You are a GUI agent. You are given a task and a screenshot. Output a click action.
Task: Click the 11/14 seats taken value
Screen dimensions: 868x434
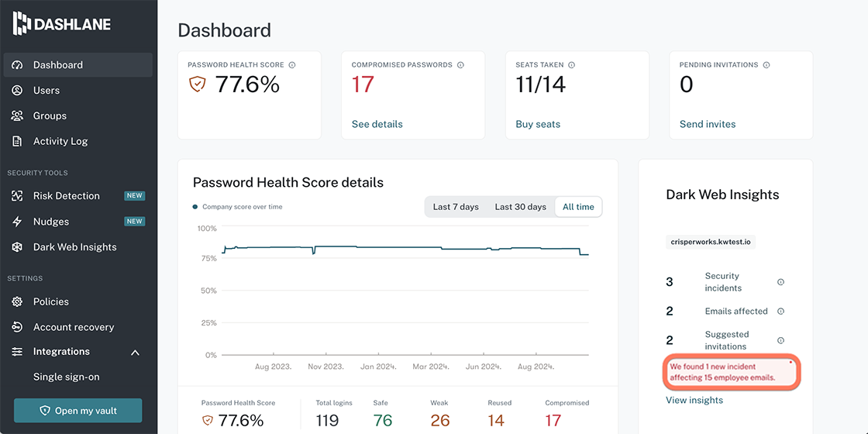(x=540, y=84)
